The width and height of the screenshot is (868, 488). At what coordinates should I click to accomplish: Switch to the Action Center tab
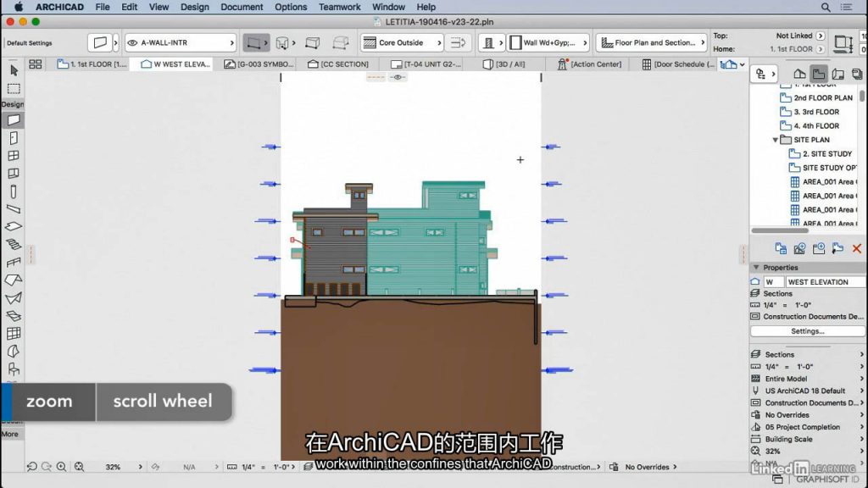(590, 64)
